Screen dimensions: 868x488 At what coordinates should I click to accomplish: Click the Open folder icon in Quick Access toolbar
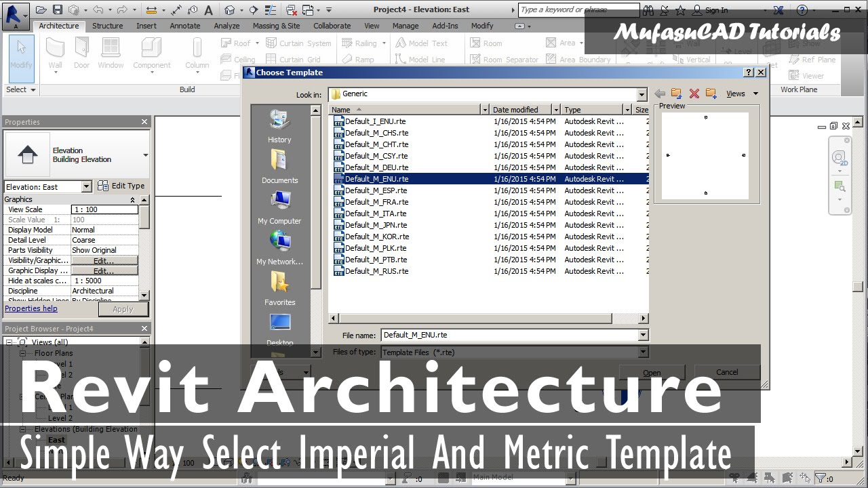point(41,10)
